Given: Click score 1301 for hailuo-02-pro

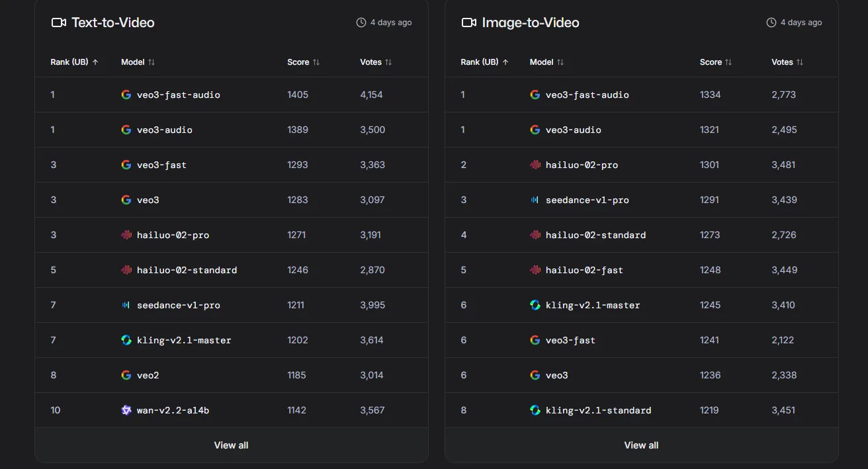Looking at the screenshot, I should click(x=710, y=165).
